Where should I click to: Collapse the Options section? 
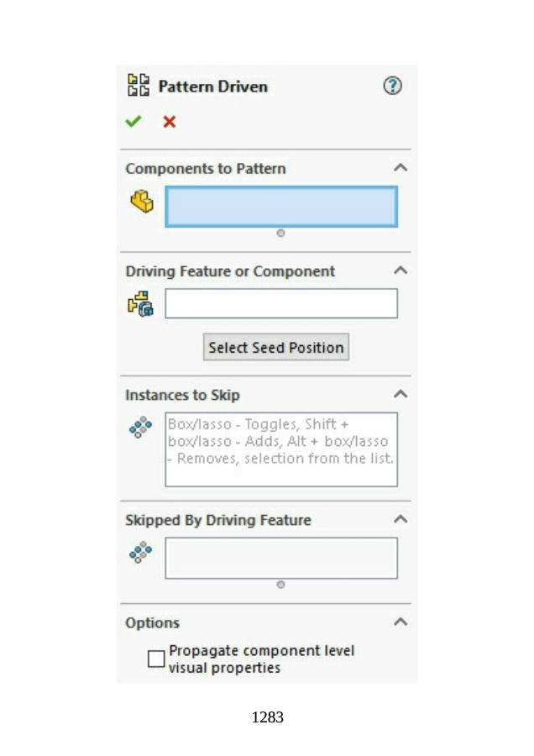tap(400, 622)
